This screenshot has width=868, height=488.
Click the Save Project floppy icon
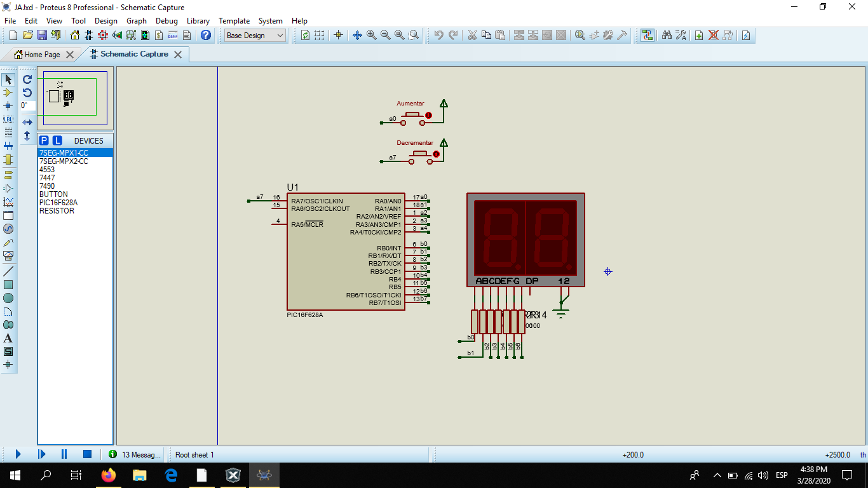(x=42, y=35)
